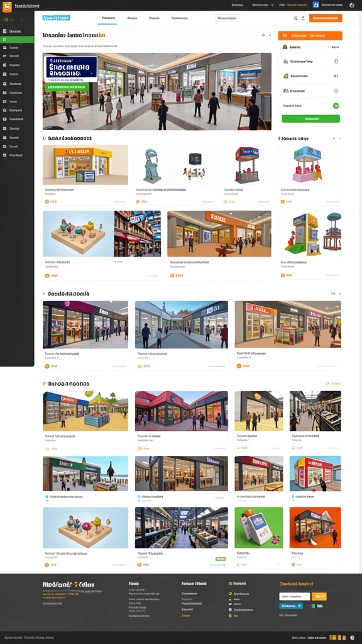The width and height of the screenshot is (362, 644).
Task: Click the blue square icon in the dark top bar
Action: (315, 5)
